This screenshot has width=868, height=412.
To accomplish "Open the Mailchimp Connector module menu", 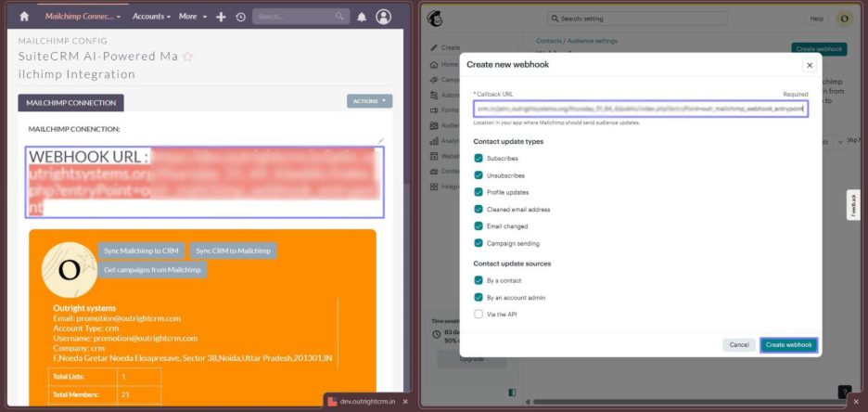I will 83,17.
